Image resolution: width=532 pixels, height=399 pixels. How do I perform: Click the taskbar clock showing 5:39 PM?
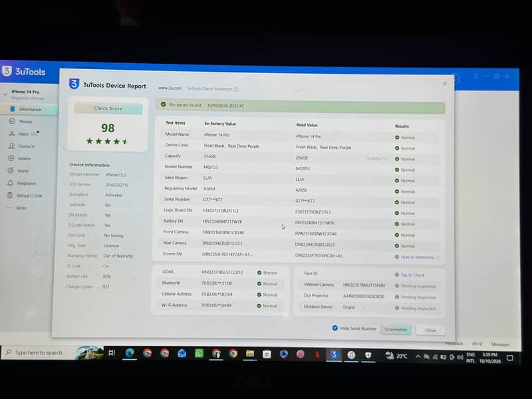point(490,358)
